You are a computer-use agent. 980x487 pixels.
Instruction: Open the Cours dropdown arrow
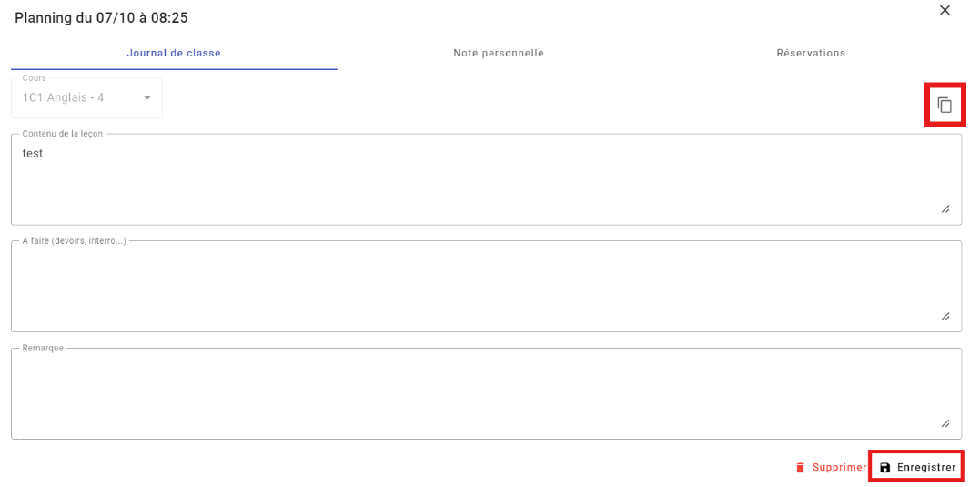pos(147,98)
